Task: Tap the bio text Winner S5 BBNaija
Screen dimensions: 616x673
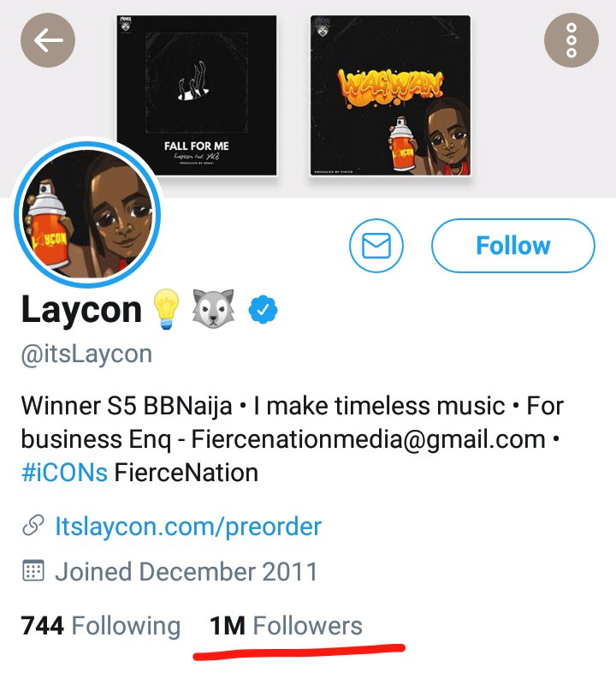Action: click(x=127, y=406)
